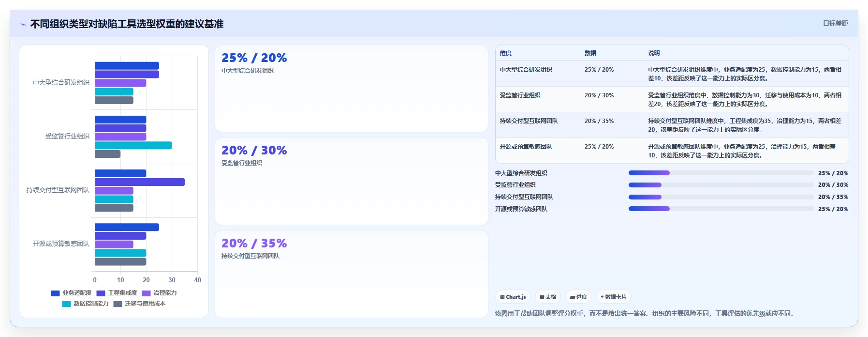868x337 pixels.
Task: Click the 20% / 35% value in the table
Action: click(599, 121)
